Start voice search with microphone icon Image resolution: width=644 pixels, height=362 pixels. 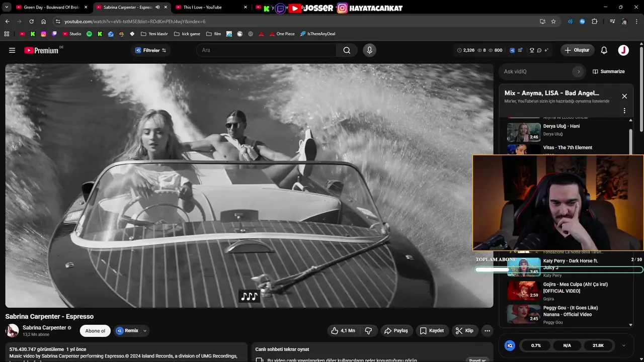369,50
